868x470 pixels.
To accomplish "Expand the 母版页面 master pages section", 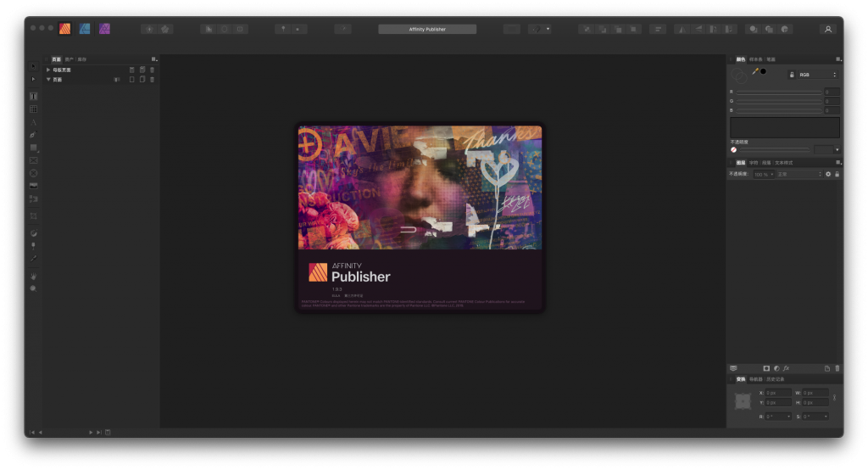I will 48,70.
